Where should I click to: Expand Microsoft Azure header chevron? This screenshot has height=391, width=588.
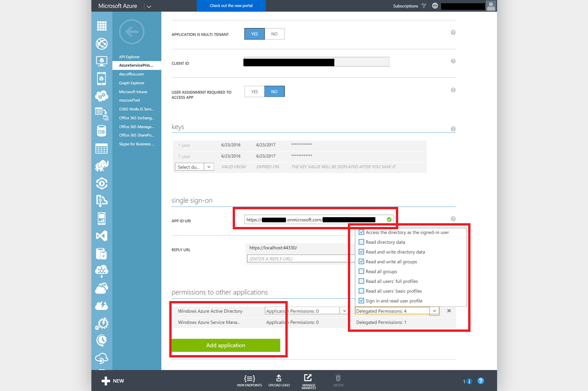pos(148,7)
